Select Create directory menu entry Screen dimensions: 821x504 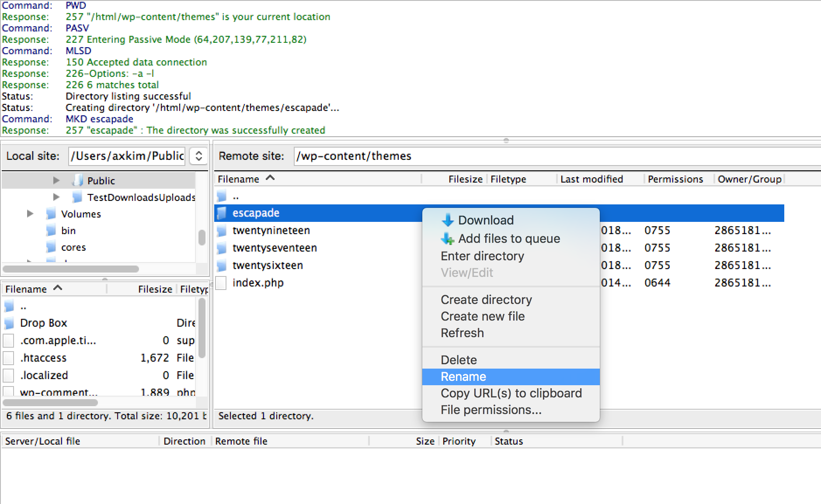511,300
